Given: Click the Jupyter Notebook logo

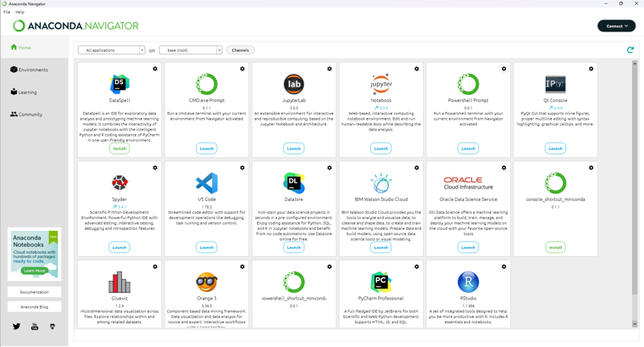Looking at the screenshot, I should [x=381, y=84].
